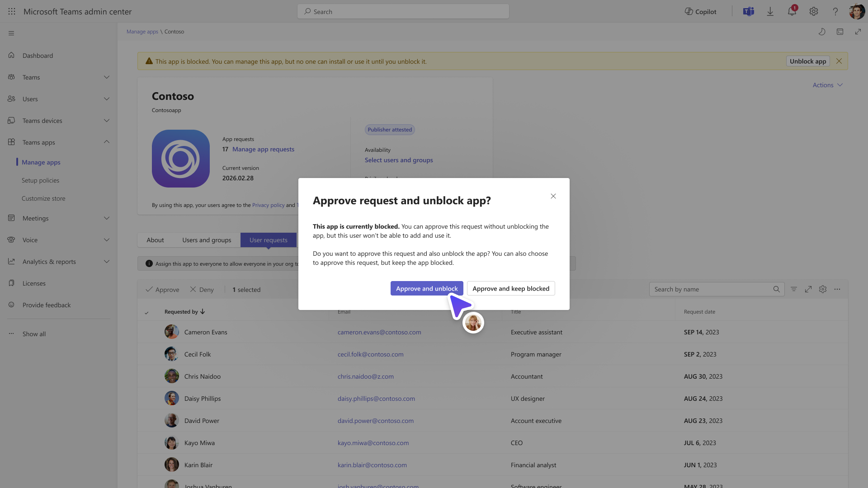
Task: Open Provide feedback in sidebar
Action: coord(47,305)
